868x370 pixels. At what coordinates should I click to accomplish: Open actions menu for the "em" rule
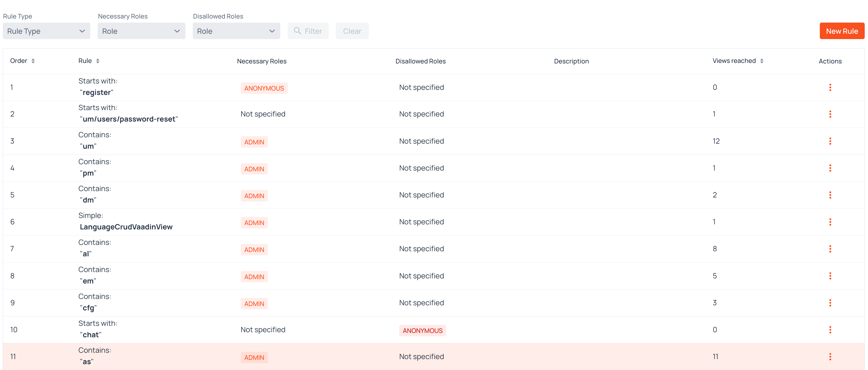point(830,276)
